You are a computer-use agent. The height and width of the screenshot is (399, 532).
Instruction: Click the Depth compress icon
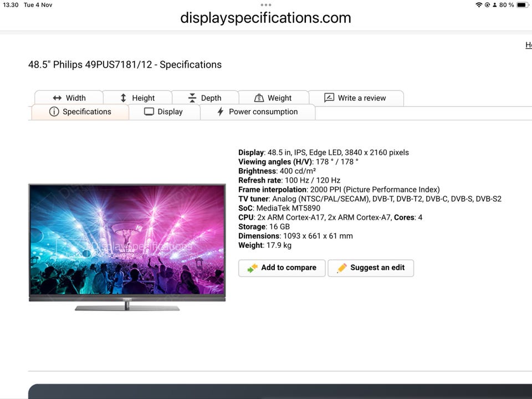point(192,98)
